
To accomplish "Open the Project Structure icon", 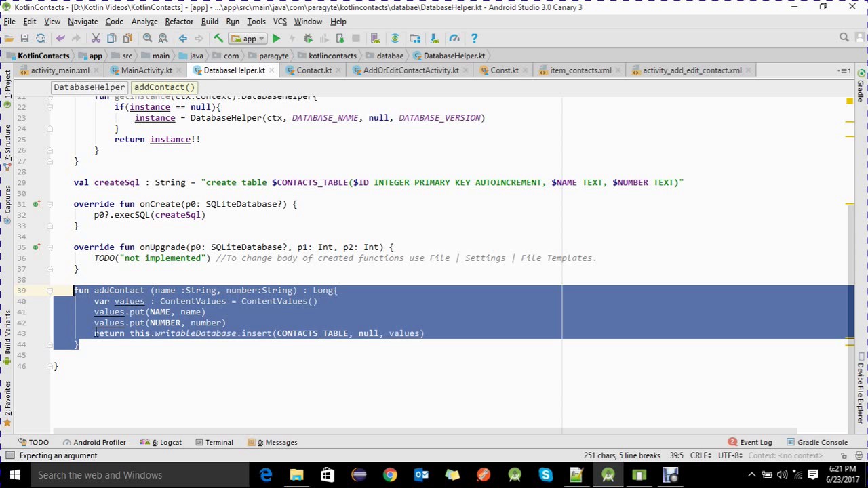I will (x=415, y=39).
